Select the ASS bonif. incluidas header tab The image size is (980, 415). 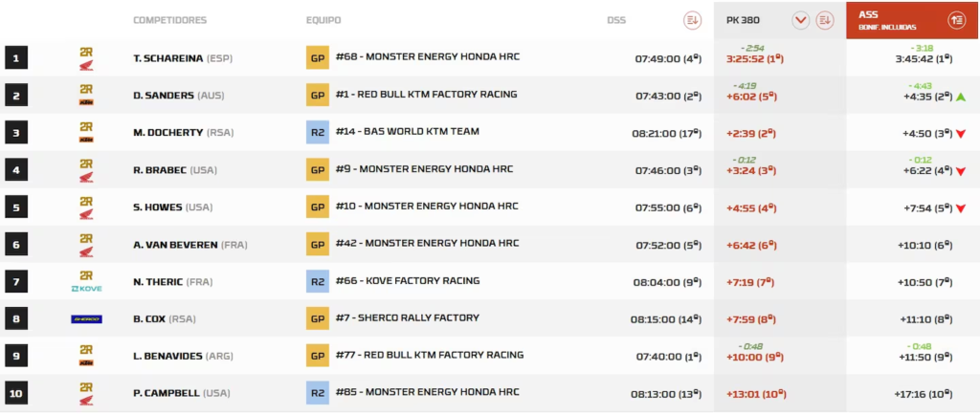click(x=885, y=19)
